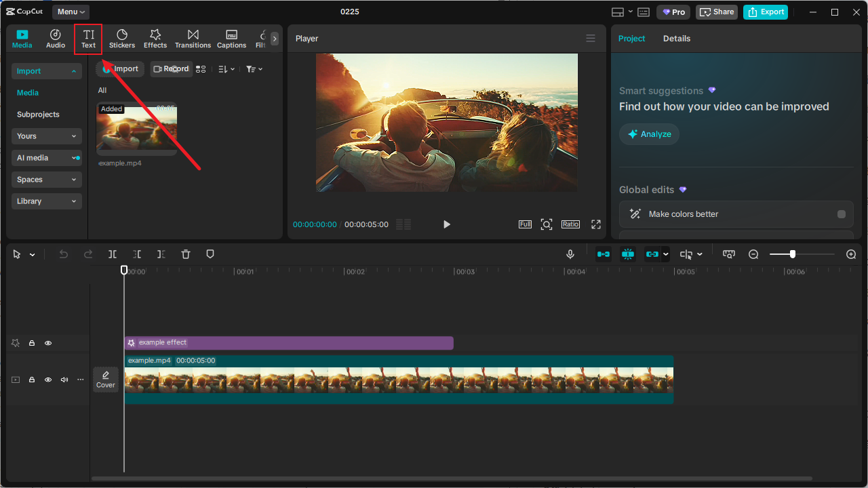868x488 pixels.
Task: Click the Undo icon in the timeline toolbar
Action: pyautogui.click(x=63, y=253)
